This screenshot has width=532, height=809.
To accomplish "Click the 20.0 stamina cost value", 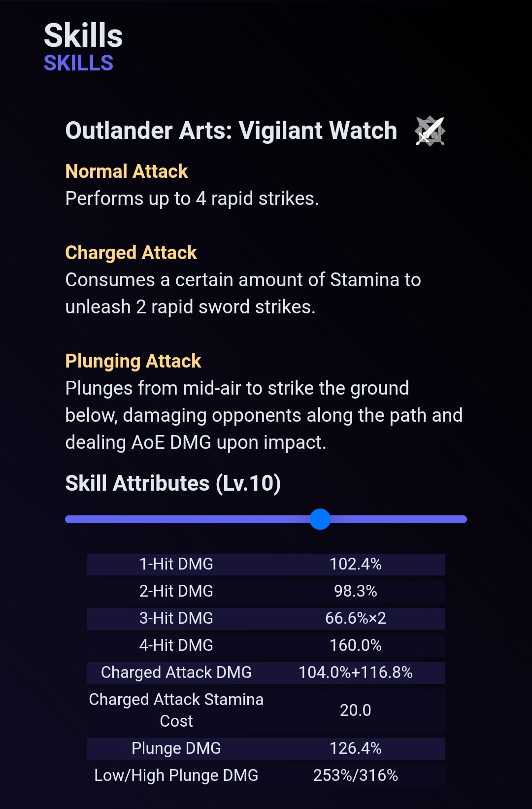I will [356, 710].
